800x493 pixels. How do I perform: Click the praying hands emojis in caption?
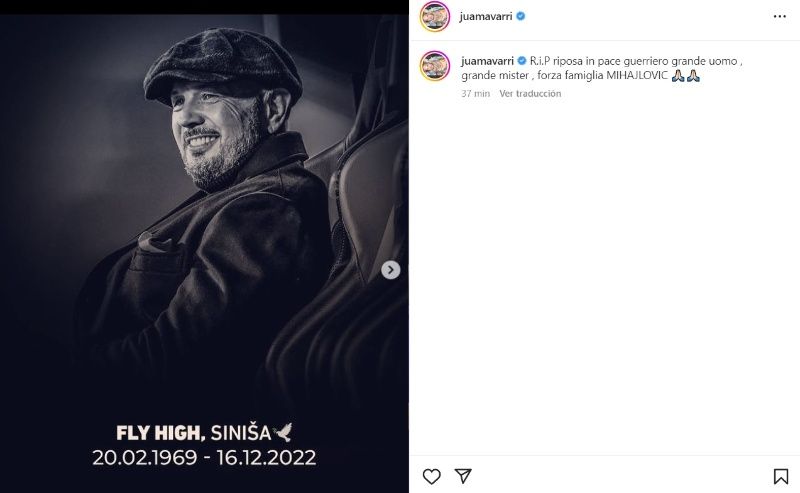click(x=685, y=76)
